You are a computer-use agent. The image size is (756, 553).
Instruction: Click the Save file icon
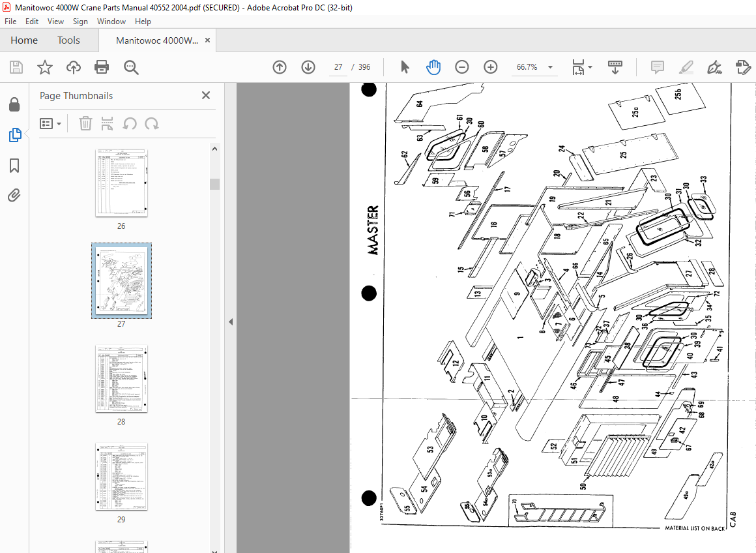pyautogui.click(x=16, y=67)
